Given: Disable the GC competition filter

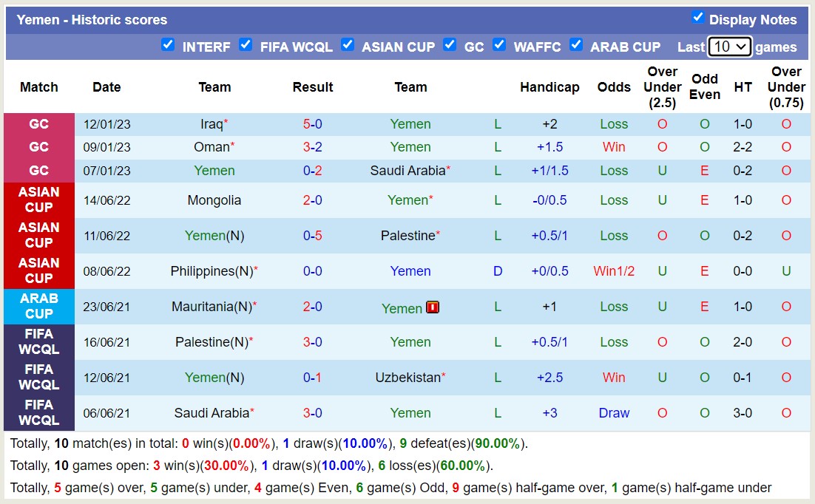Looking at the screenshot, I should (x=450, y=45).
